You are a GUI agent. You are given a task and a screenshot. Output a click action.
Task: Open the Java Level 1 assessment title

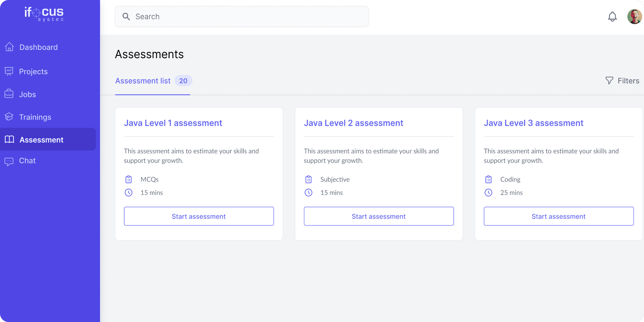click(173, 123)
